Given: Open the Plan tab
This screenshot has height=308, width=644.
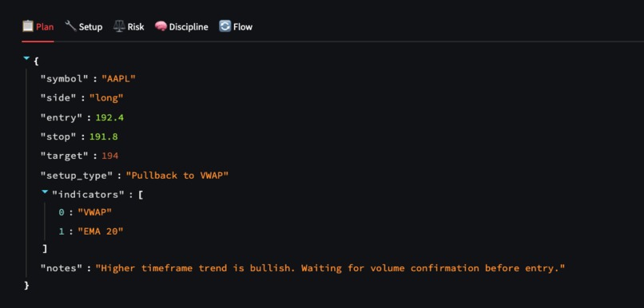Looking at the screenshot, I should 38,27.
